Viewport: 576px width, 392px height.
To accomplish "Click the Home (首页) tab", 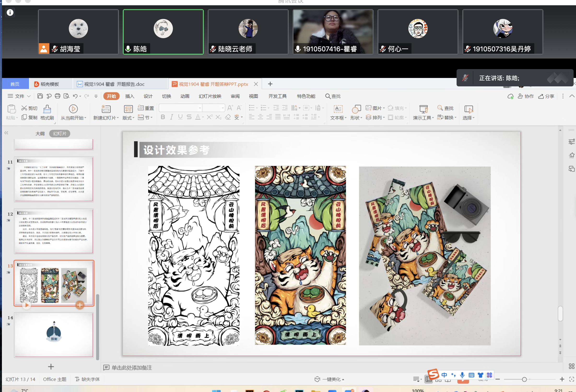I will coord(15,84).
